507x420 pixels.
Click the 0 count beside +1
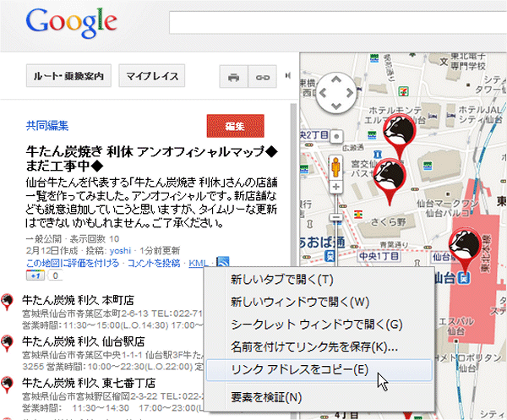coord(55,275)
